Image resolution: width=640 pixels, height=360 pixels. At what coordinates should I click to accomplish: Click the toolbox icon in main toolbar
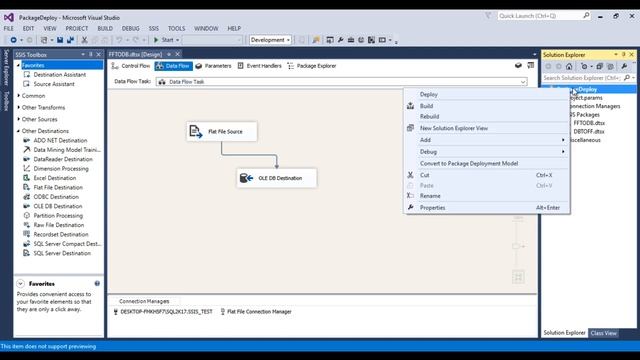351,40
